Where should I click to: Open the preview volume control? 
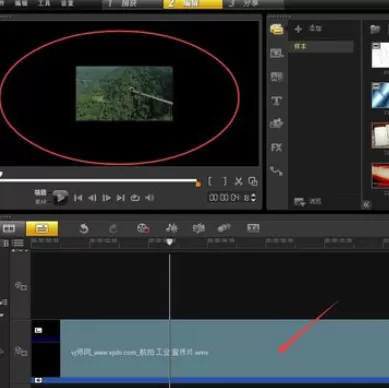tap(150, 198)
